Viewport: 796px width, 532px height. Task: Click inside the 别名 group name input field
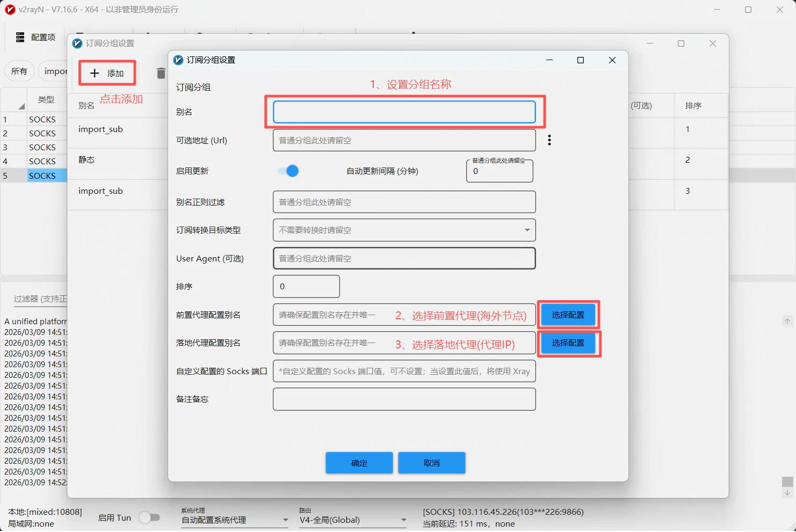[x=404, y=112]
